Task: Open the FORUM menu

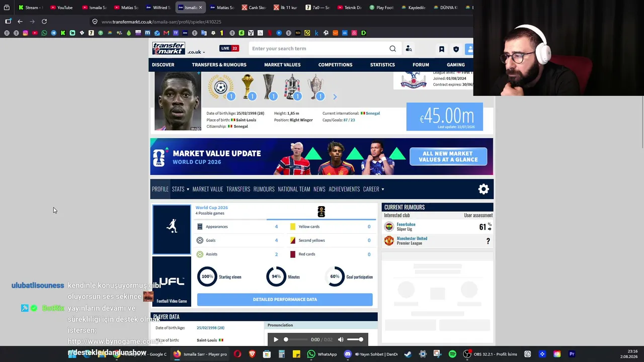Action: click(421, 65)
